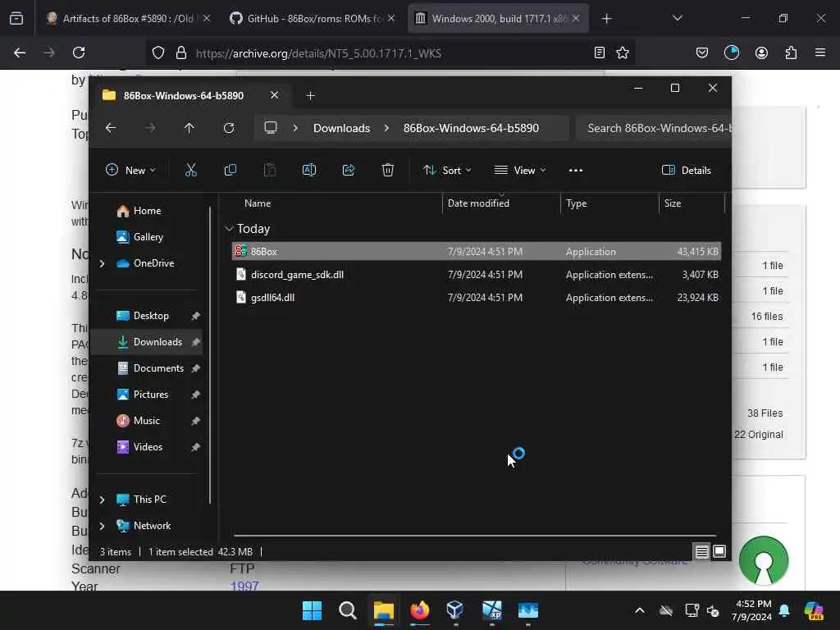
Task: Close the GitHub 86Box/roms tab
Action: pos(391,18)
